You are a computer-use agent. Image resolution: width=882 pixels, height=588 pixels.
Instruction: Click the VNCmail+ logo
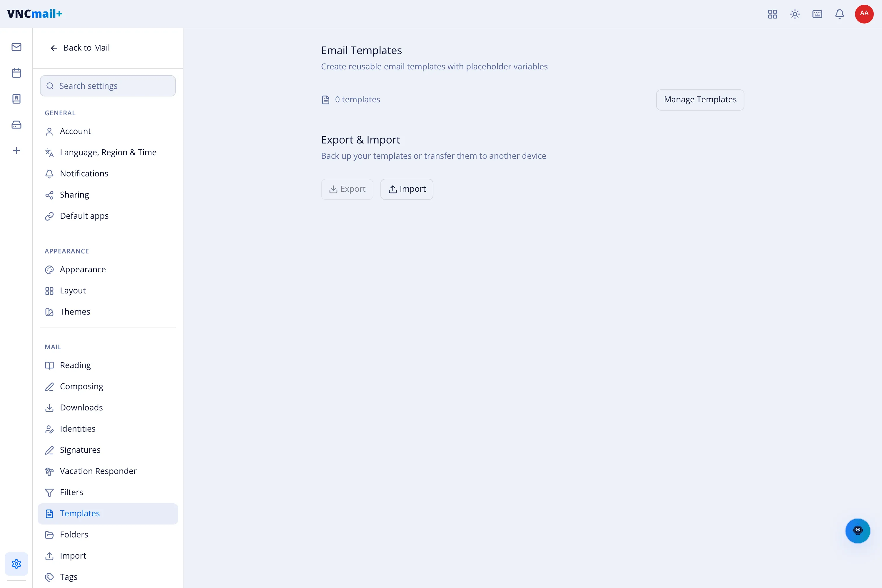click(x=35, y=14)
